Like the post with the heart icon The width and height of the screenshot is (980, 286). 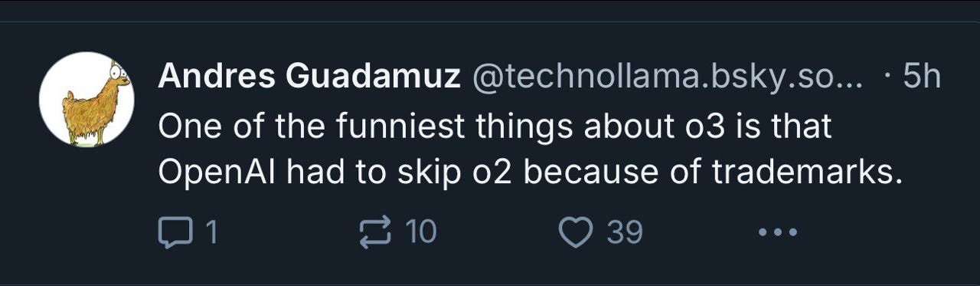(x=577, y=232)
